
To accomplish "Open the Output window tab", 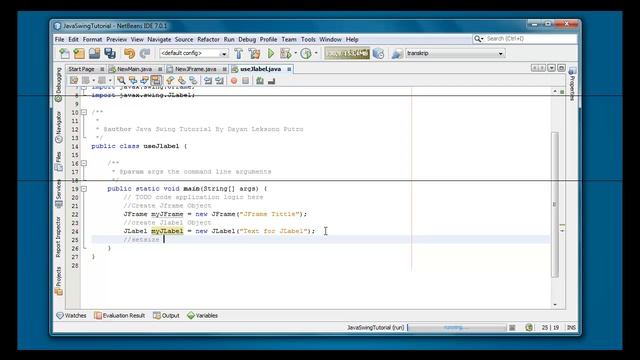I will click(x=167, y=316).
